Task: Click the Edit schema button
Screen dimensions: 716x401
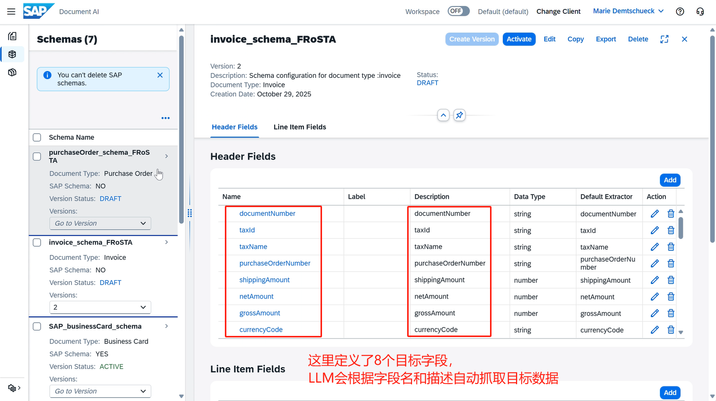Action: coord(549,39)
